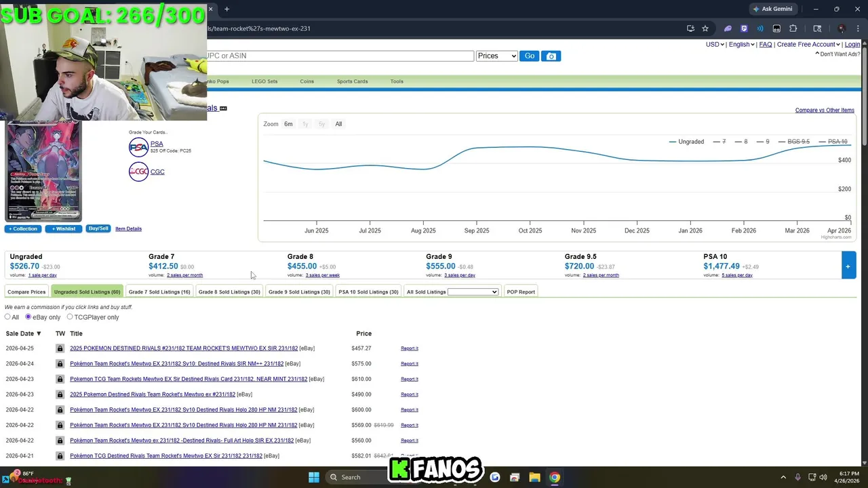Viewport: 868px width, 488px height.
Task: Open the Item Details link
Action: (x=128, y=229)
